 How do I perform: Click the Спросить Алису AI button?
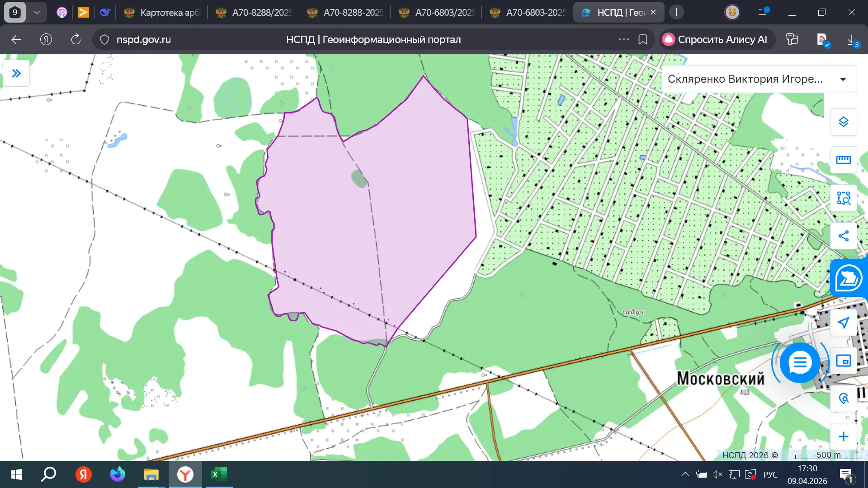point(716,40)
